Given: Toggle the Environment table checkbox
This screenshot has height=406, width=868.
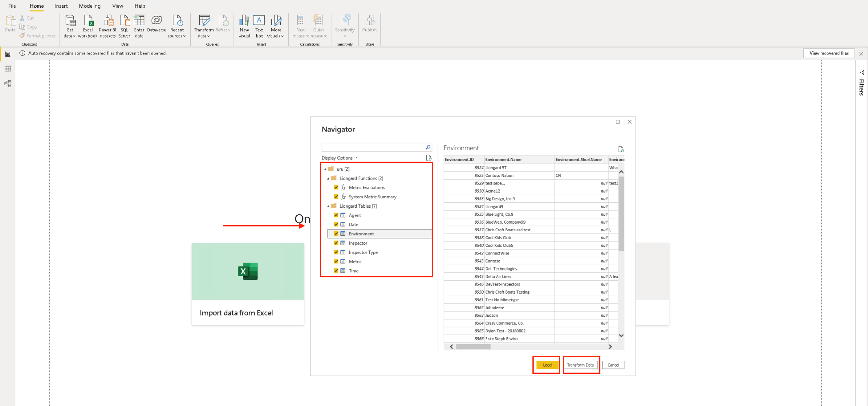Looking at the screenshot, I should 336,234.
